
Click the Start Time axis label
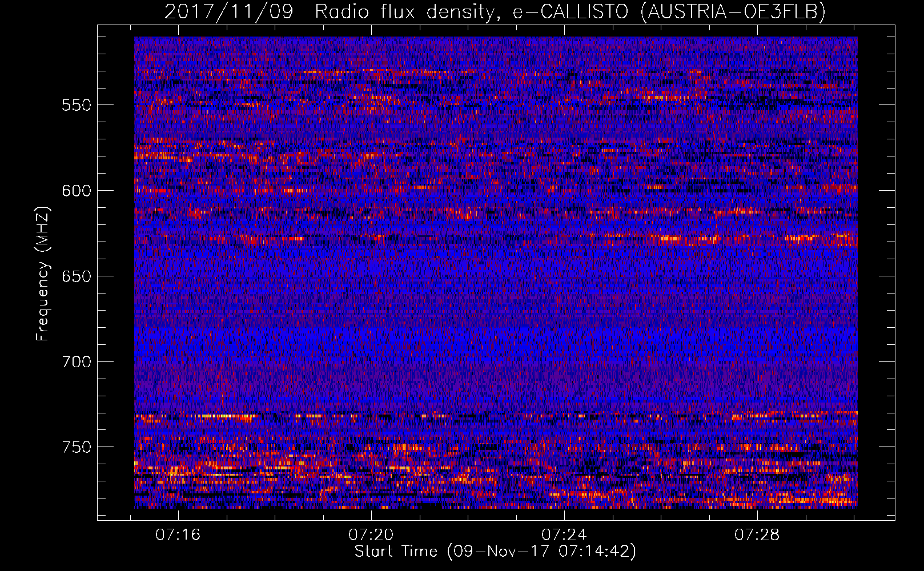click(495, 552)
